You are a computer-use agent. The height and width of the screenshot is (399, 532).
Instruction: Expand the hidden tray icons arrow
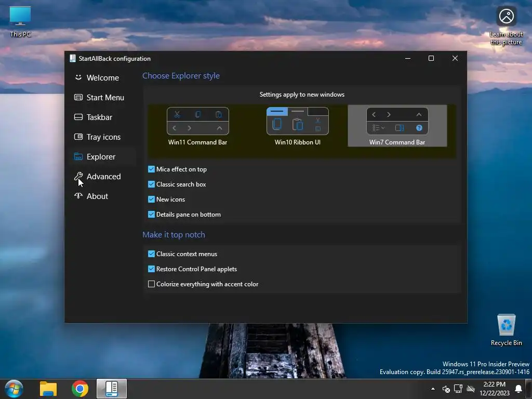pyautogui.click(x=433, y=389)
